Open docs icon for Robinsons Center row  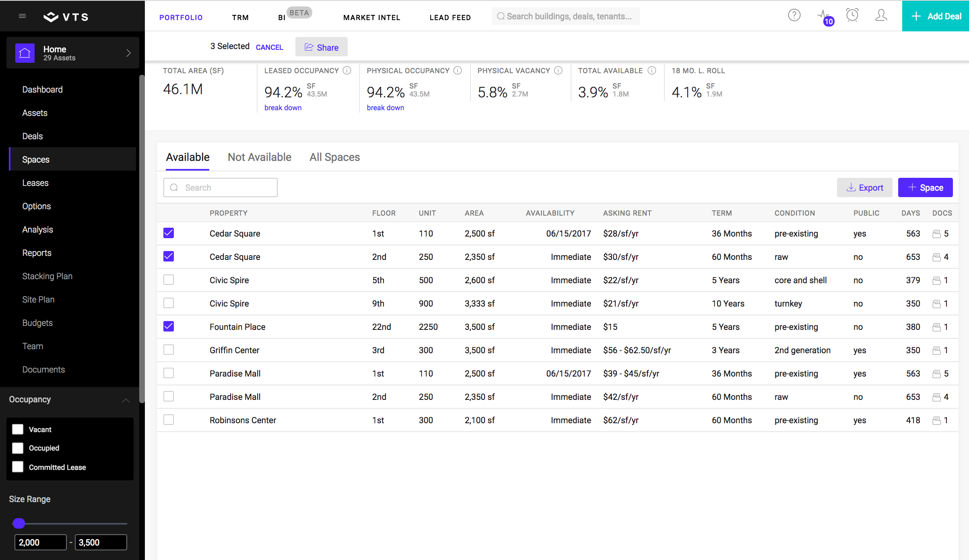(x=936, y=420)
